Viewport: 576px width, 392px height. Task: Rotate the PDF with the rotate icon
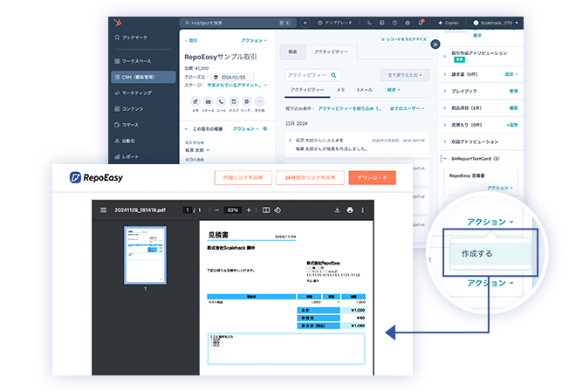pos(278,210)
